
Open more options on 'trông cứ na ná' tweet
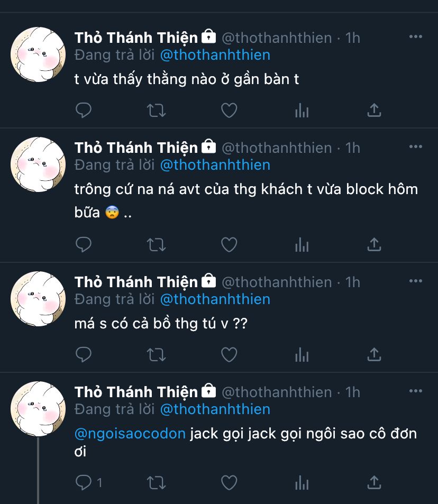point(415,146)
